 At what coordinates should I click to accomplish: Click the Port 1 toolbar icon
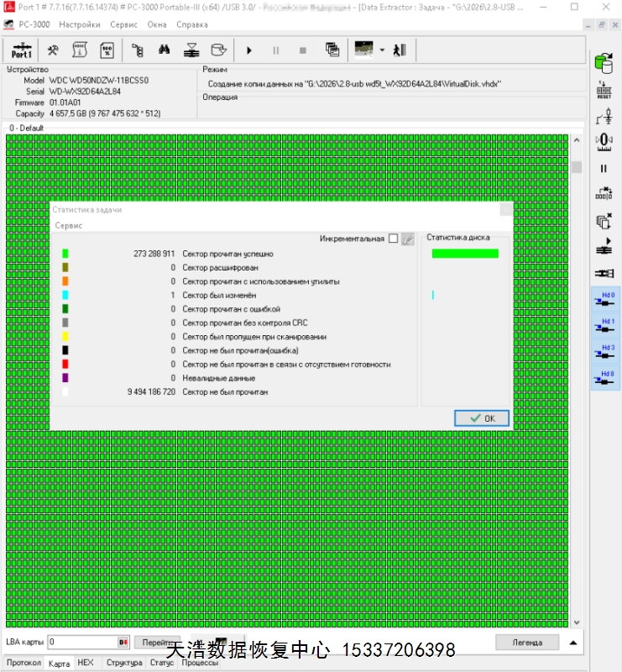[x=22, y=50]
